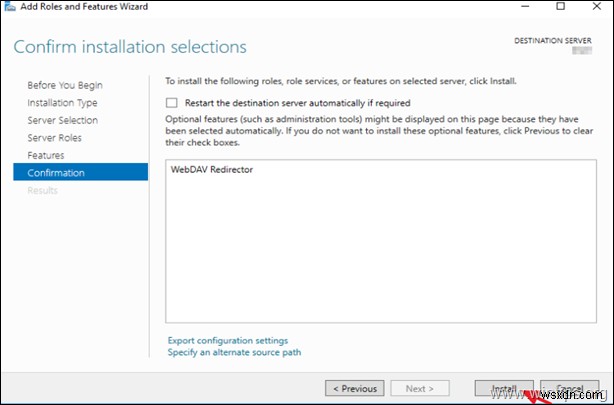Close the Add Roles and Features Wizard
Image resolution: width=614 pixels, height=405 pixels.
coord(597,8)
